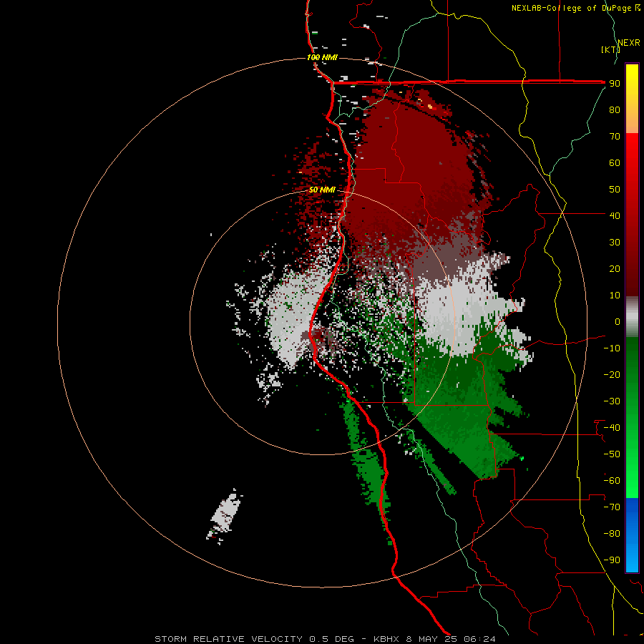The image size is (644, 644).
Task: Click the "8 MAY 25" date text
Action: [431, 639]
